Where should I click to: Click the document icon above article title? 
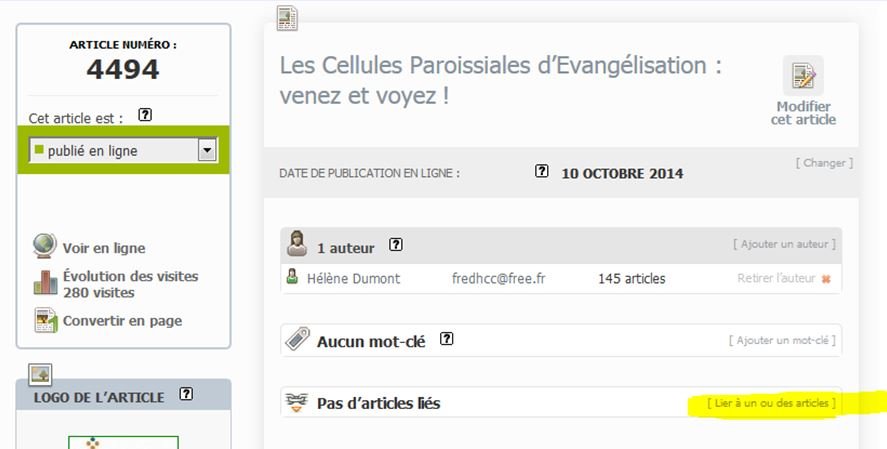pos(287,18)
